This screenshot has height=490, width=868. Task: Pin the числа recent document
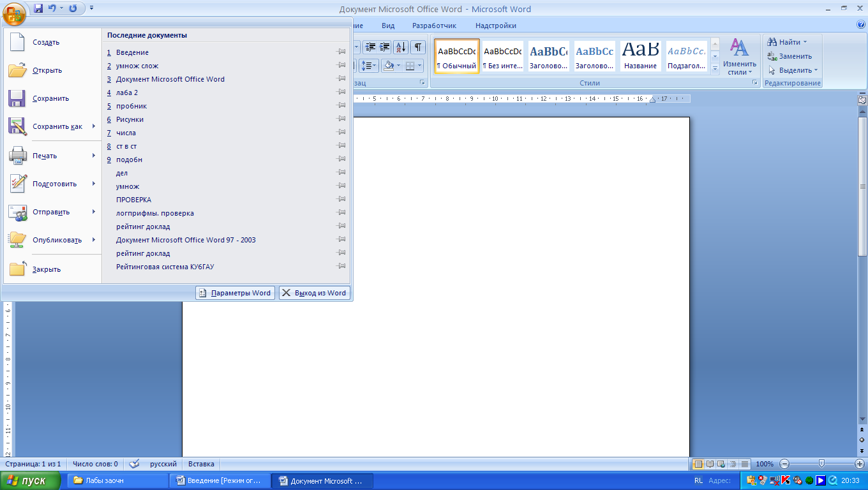coord(341,133)
